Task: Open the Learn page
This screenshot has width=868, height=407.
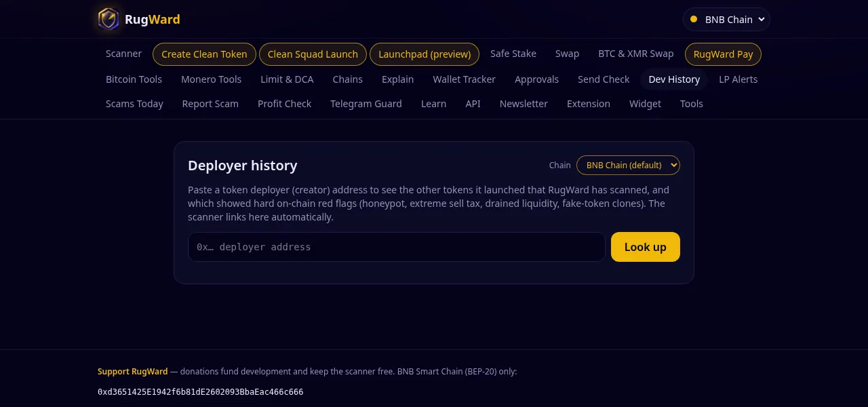Action: 433,104
